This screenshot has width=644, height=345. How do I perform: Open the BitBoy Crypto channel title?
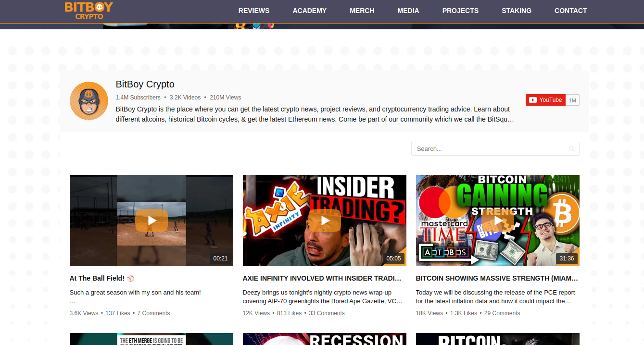[145, 85]
